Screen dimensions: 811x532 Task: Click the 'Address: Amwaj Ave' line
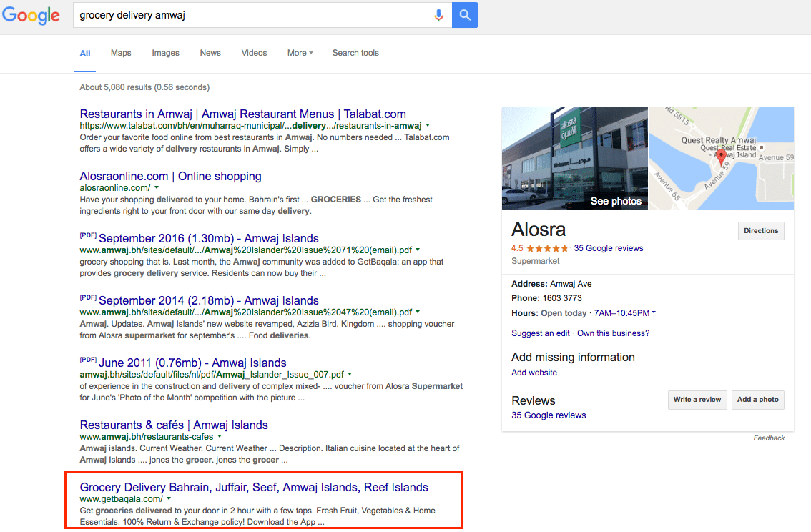pos(551,284)
